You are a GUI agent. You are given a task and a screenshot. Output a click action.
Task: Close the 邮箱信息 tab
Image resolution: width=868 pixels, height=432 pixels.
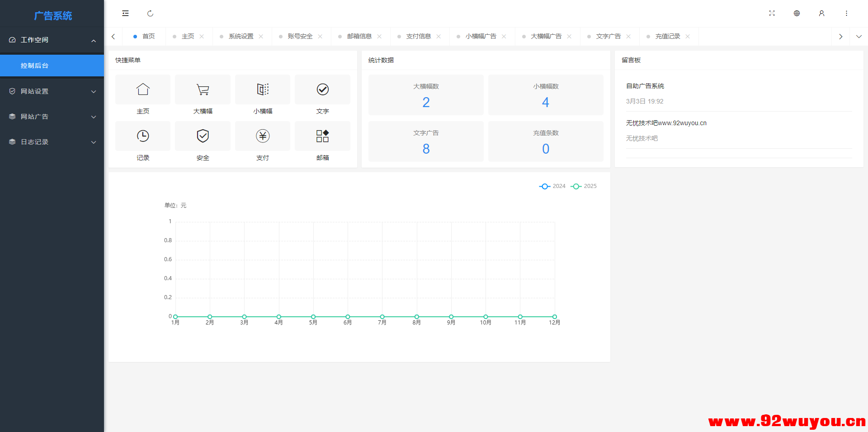pyautogui.click(x=380, y=36)
